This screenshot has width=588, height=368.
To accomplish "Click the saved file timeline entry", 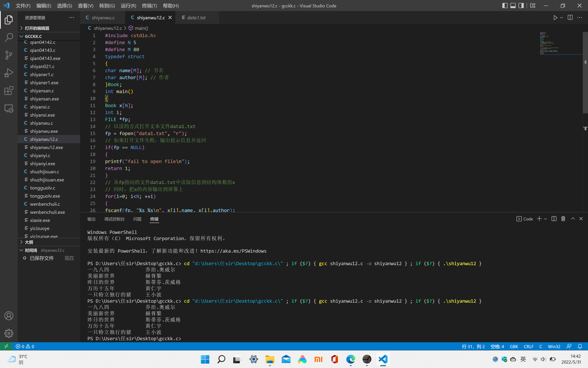I will point(49,258).
